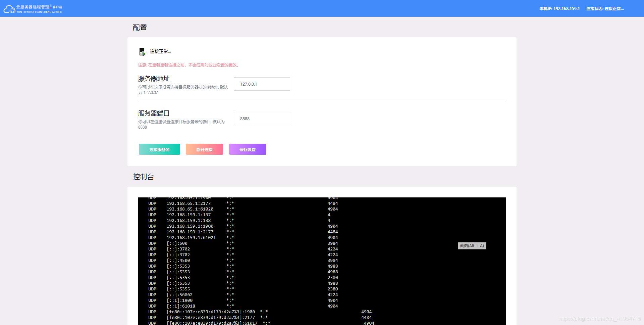The height and width of the screenshot is (325, 644).
Task: Click console row fe80 address port 1900
Action: click(x=260, y=312)
